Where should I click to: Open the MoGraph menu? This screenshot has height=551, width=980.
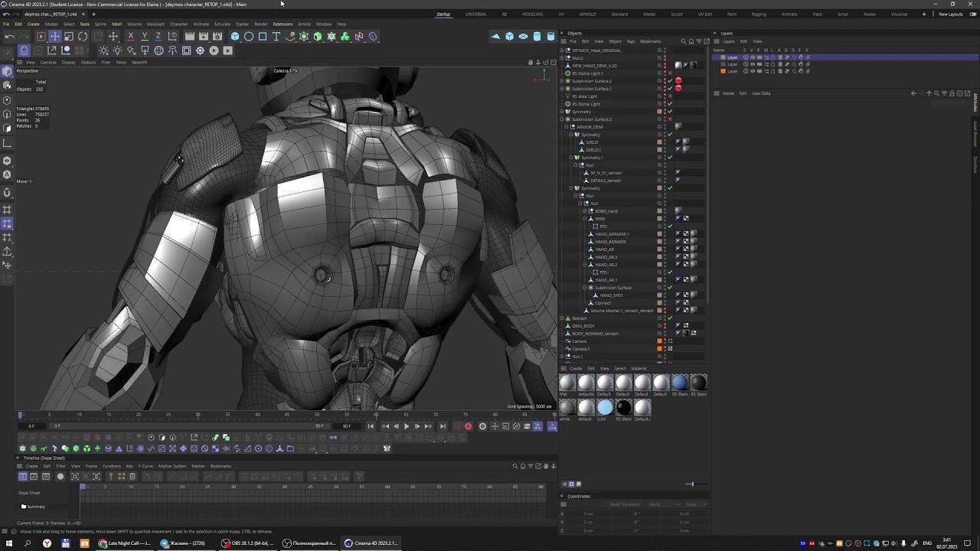(x=155, y=24)
